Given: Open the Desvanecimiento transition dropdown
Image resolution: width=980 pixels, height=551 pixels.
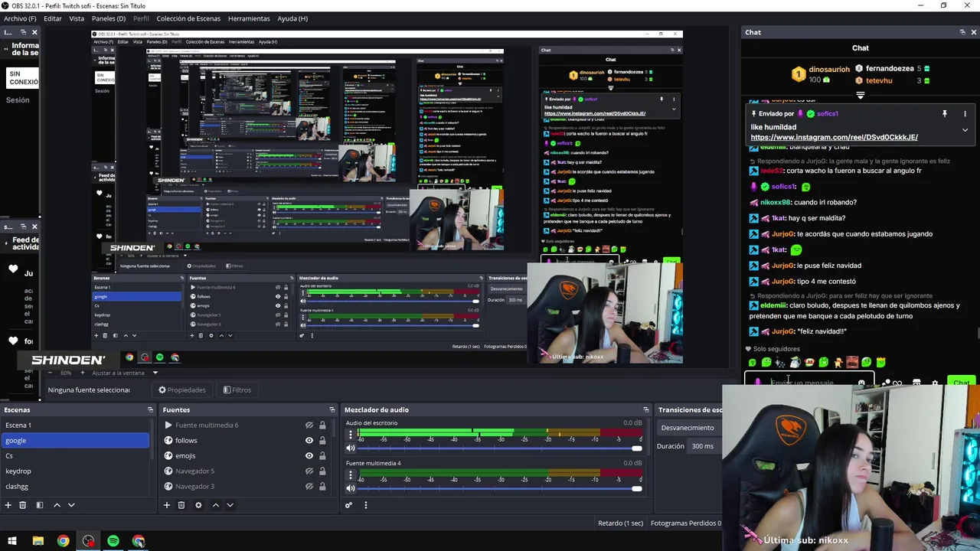Looking at the screenshot, I should point(689,428).
